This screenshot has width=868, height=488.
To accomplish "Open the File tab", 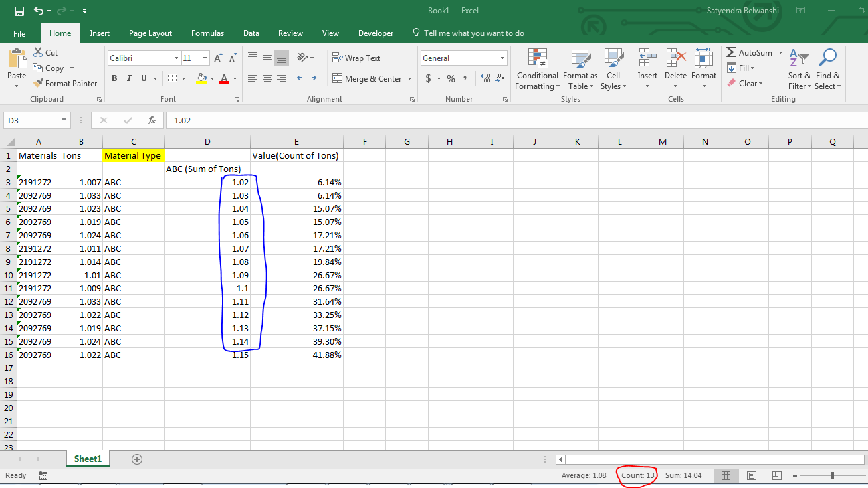I will coord(19,33).
